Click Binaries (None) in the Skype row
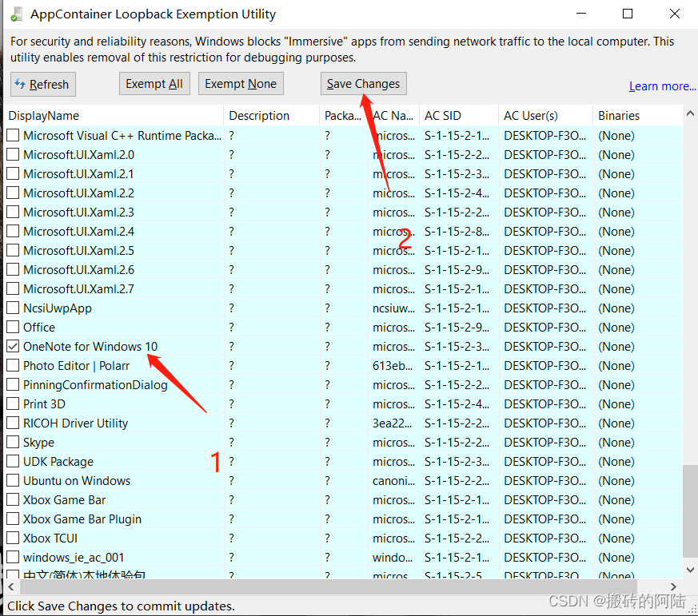The width and height of the screenshot is (698, 616). [x=616, y=442]
